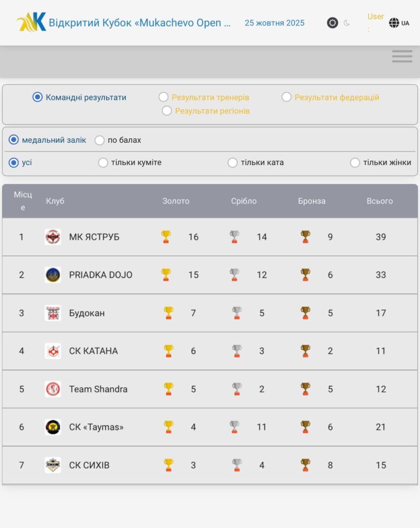420x528 pixels.
Task: Filter results by тільки куміте
Action: click(103, 163)
